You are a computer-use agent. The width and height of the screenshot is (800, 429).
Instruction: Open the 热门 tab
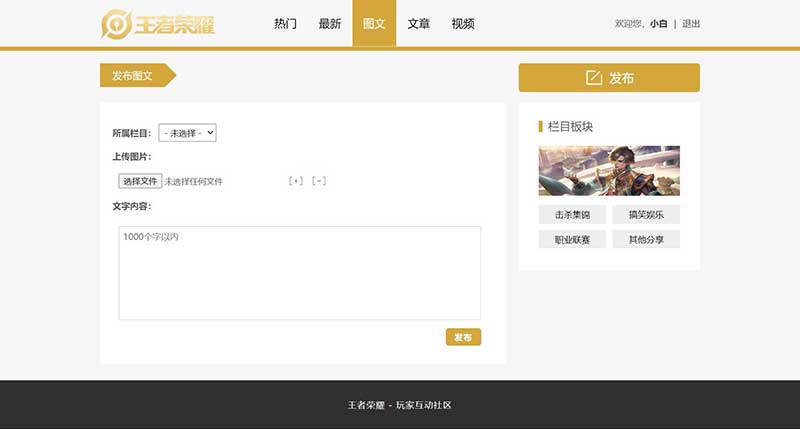285,24
